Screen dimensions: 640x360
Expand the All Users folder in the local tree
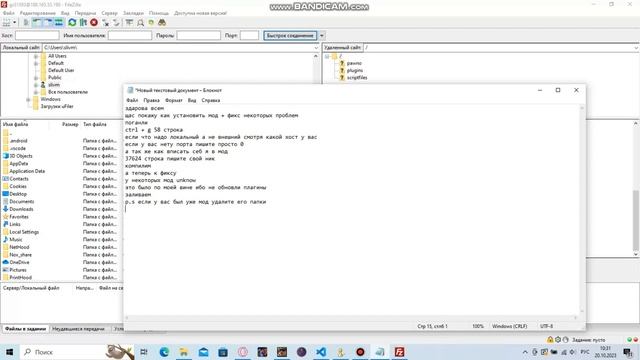pyautogui.click(x=36, y=56)
